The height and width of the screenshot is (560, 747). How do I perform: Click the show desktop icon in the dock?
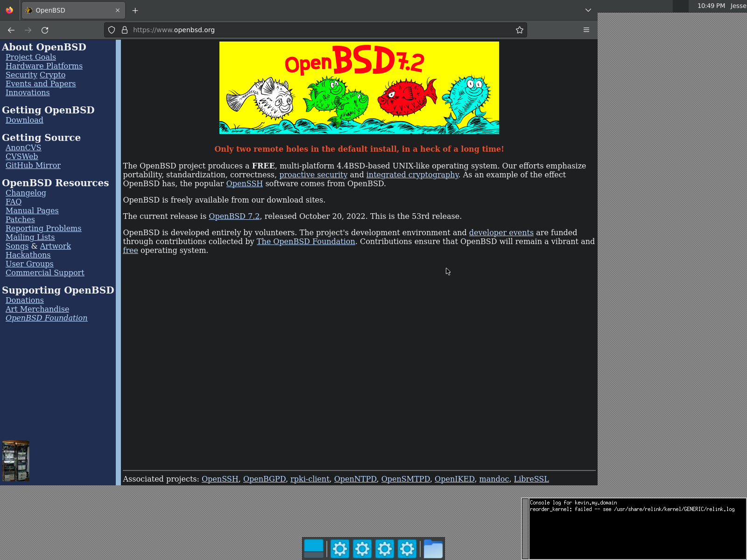pyautogui.click(x=314, y=549)
